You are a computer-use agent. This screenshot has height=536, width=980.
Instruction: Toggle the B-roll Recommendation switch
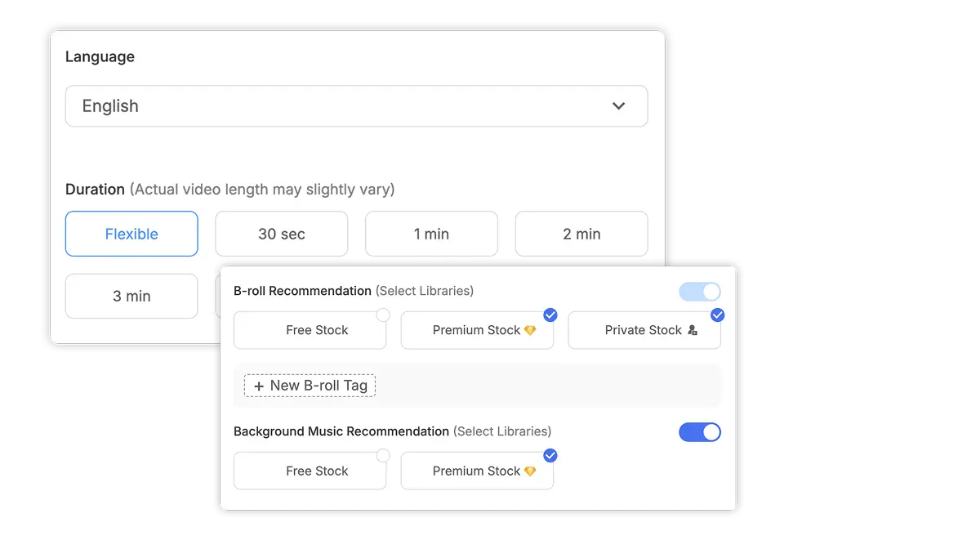pyautogui.click(x=700, y=292)
